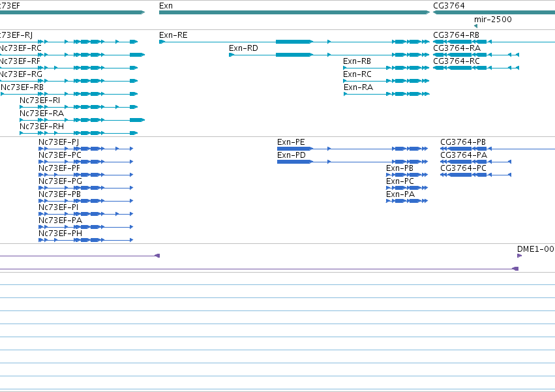Image resolution: width=555 pixels, height=392 pixels.
Task: Click the large coding block of Exn-PE
Action: [x=295, y=149]
